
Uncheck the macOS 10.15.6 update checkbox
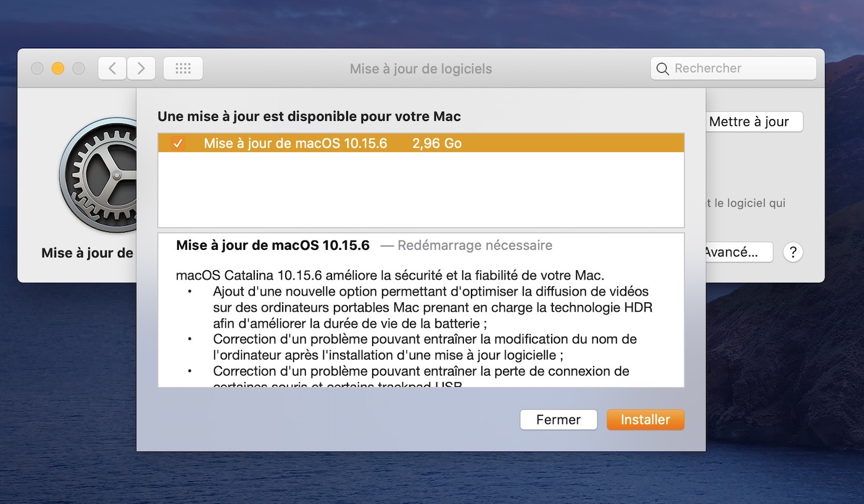[x=178, y=144]
